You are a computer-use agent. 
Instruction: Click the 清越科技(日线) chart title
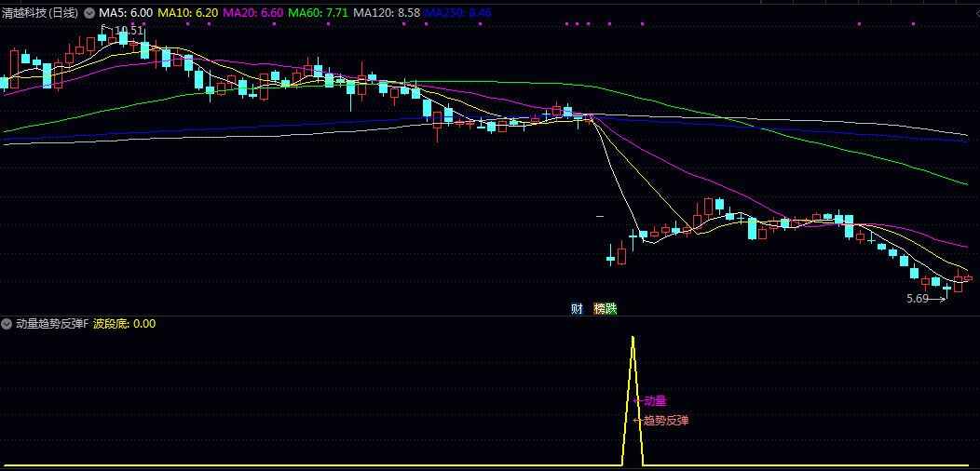tap(41, 13)
